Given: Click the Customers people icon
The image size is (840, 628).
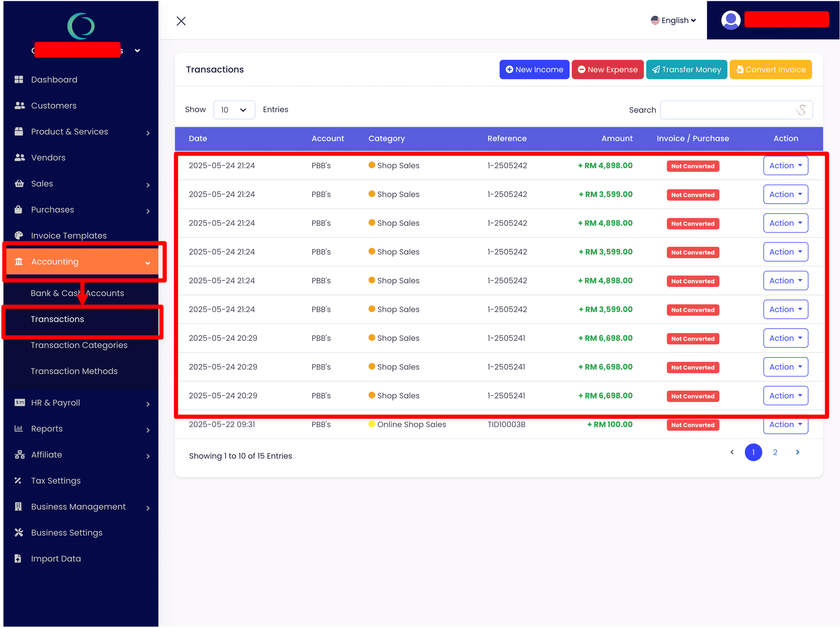Looking at the screenshot, I should 19,106.
